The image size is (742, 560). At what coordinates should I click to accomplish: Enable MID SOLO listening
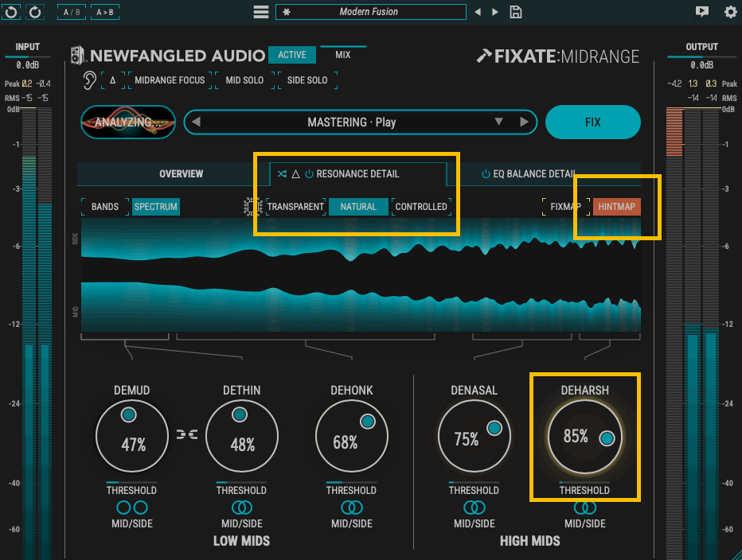click(244, 80)
